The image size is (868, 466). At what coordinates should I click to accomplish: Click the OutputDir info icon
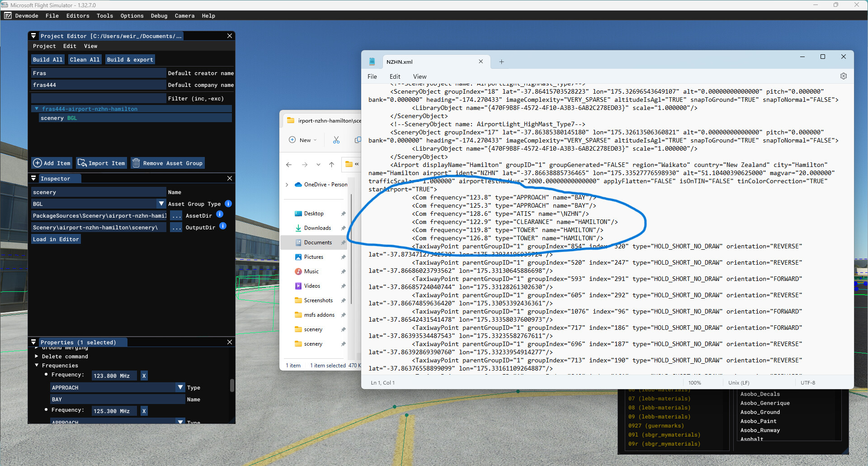pyautogui.click(x=223, y=227)
